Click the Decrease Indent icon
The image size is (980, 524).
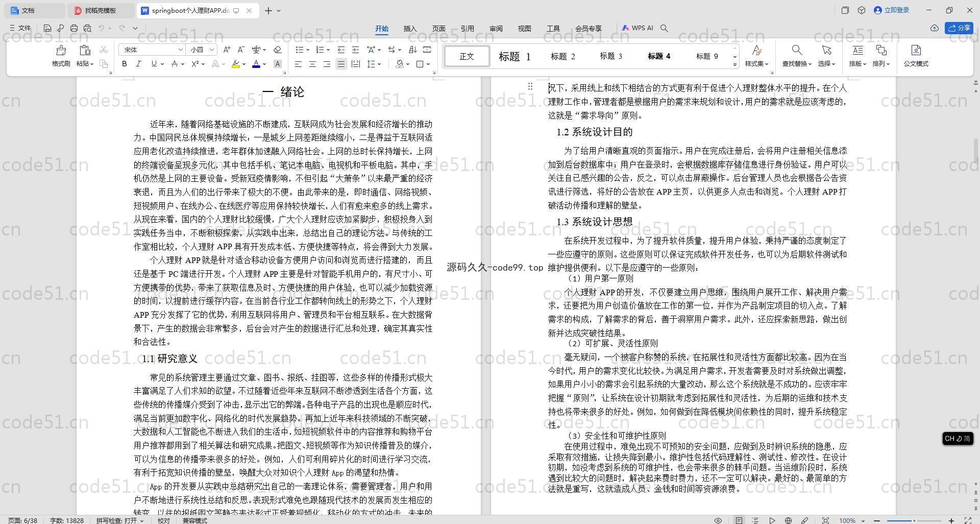(x=341, y=50)
